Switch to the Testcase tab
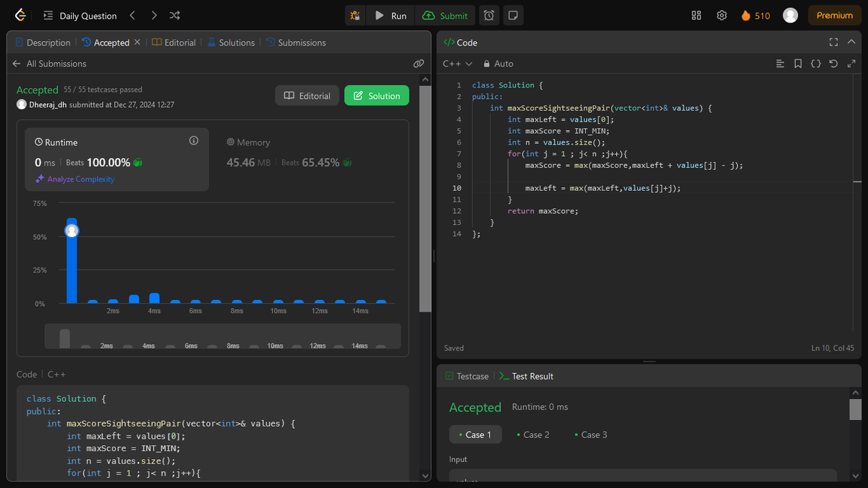This screenshot has height=488, width=868. coord(467,376)
